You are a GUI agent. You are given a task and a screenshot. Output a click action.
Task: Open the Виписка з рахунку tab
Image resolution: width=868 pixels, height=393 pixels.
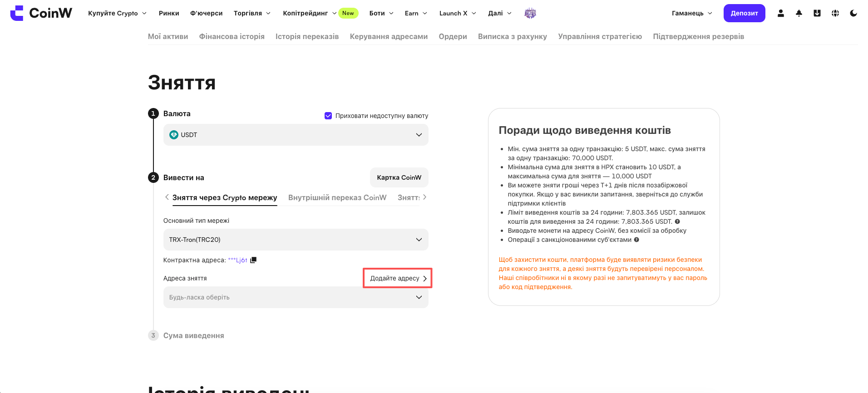click(513, 36)
